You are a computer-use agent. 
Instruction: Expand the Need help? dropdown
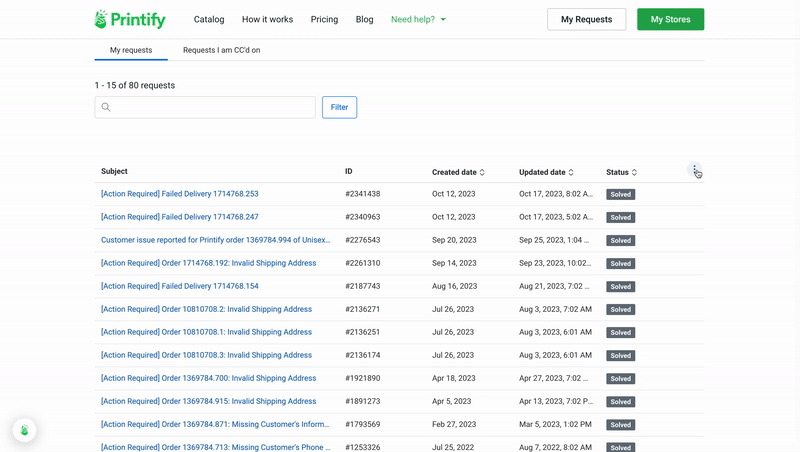(x=418, y=19)
